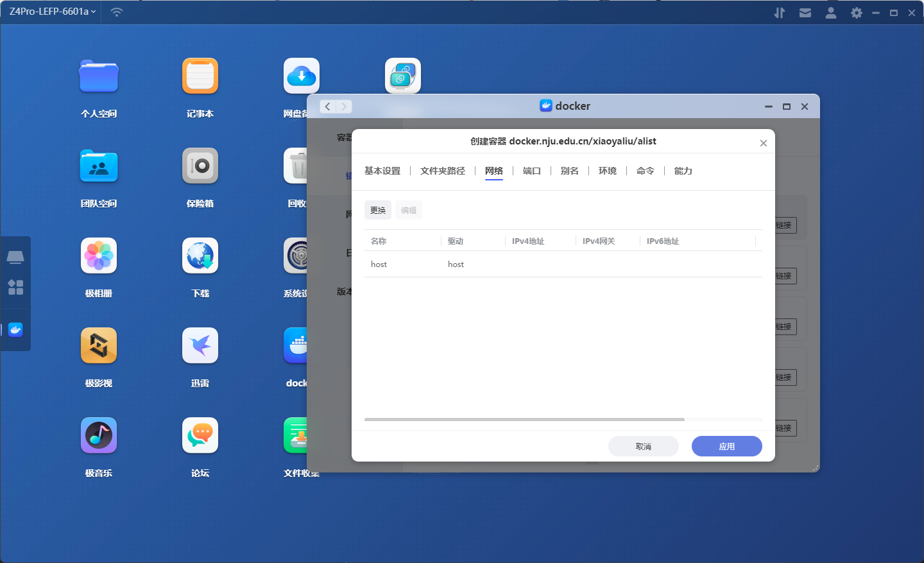Viewport: 924px width, 563px height.
Task: Open the 保险箱 safe box app
Action: tap(200, 167)
